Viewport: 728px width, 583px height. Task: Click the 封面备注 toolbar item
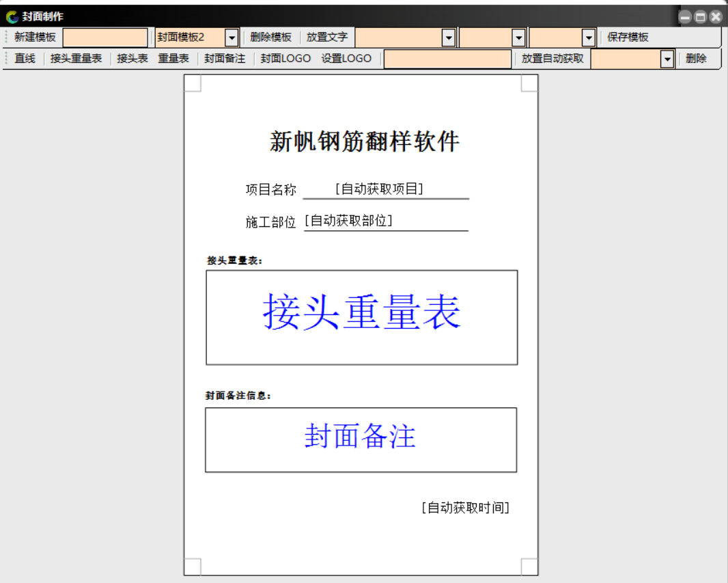point(225,59)
